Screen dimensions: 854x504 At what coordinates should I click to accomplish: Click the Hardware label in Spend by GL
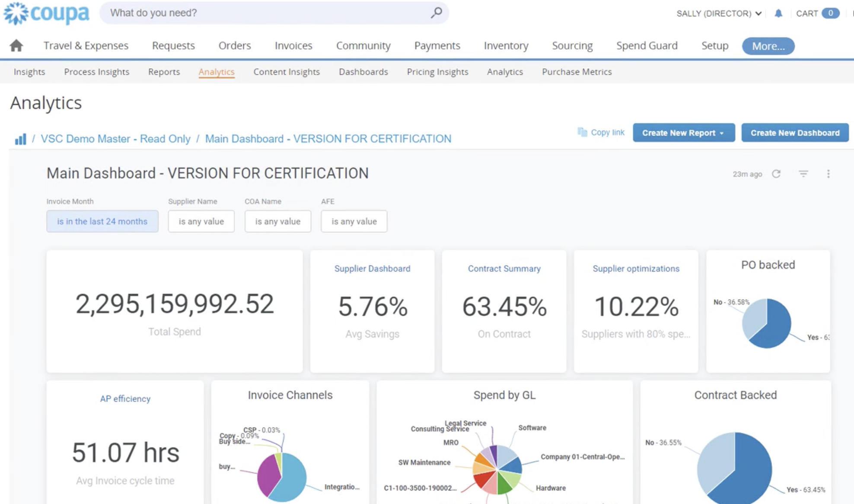click(x=551, y=488)
